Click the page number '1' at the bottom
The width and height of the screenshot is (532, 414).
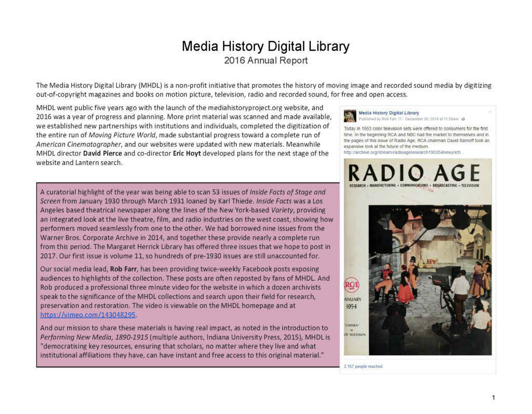494,397
